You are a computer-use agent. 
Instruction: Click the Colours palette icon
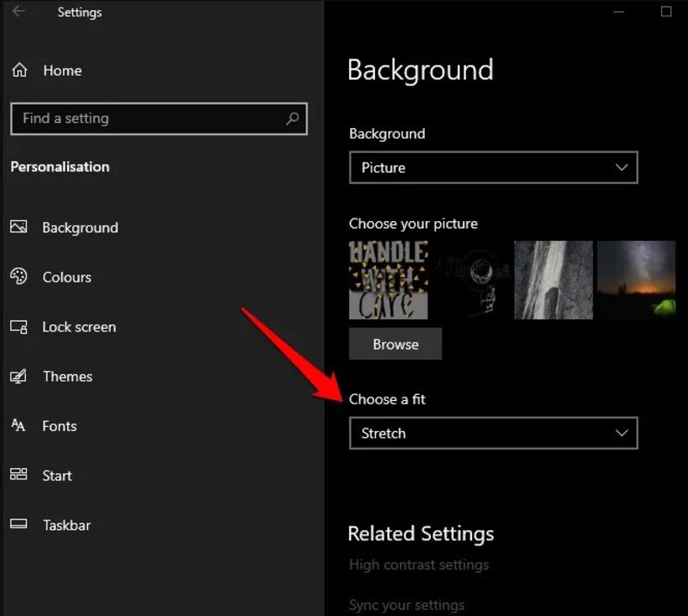pyautogui.click(x=18, y=277)
